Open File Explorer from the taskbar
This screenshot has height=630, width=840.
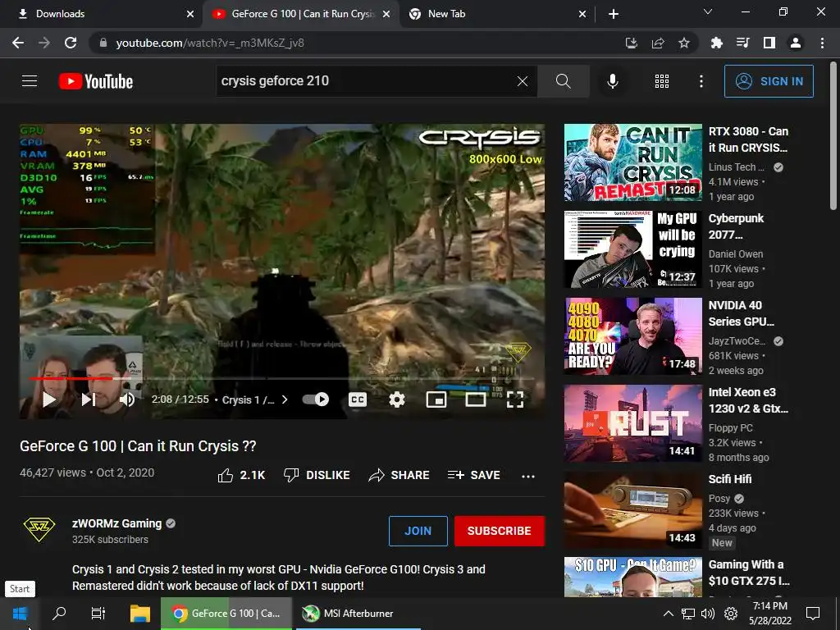pos(140,614)
